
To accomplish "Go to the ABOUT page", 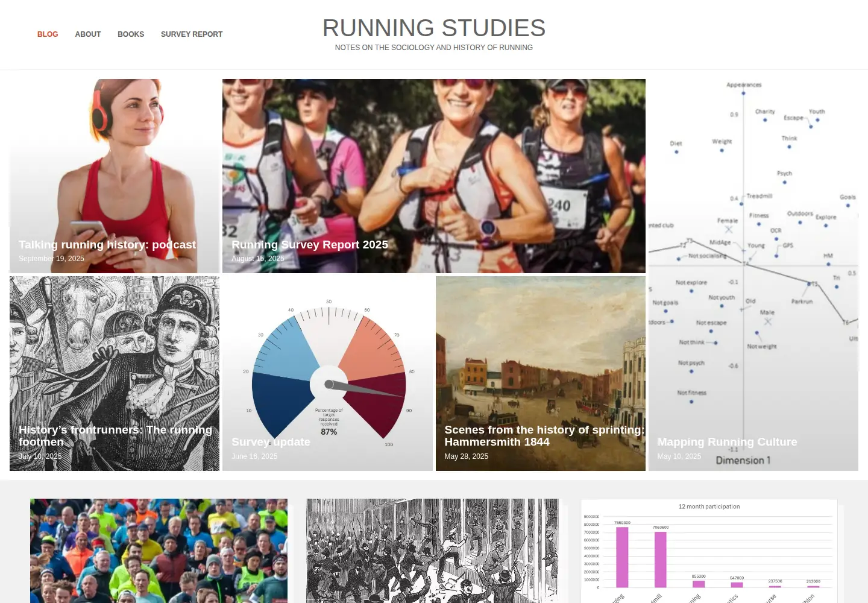I will tap(88, 34).
